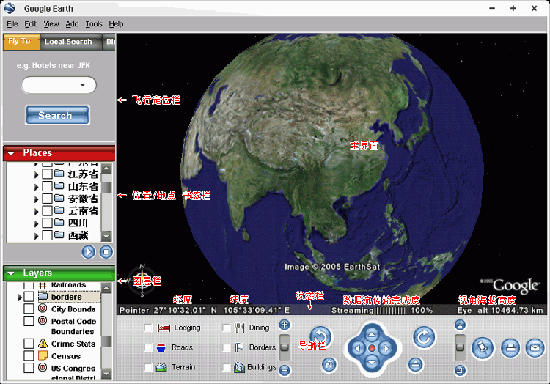Add a placemark with the pushpin button
Viewport: 550px width, 384px height.
483,348
